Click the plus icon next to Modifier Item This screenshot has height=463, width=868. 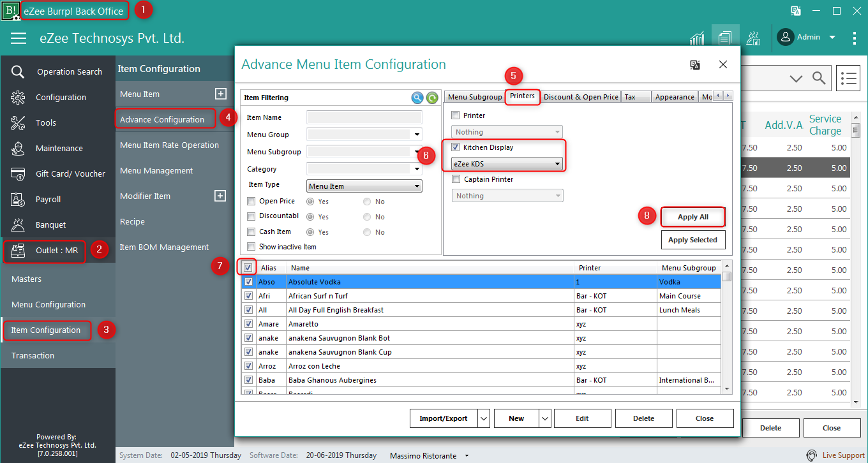pyautogui.click(x=220, y=196)
